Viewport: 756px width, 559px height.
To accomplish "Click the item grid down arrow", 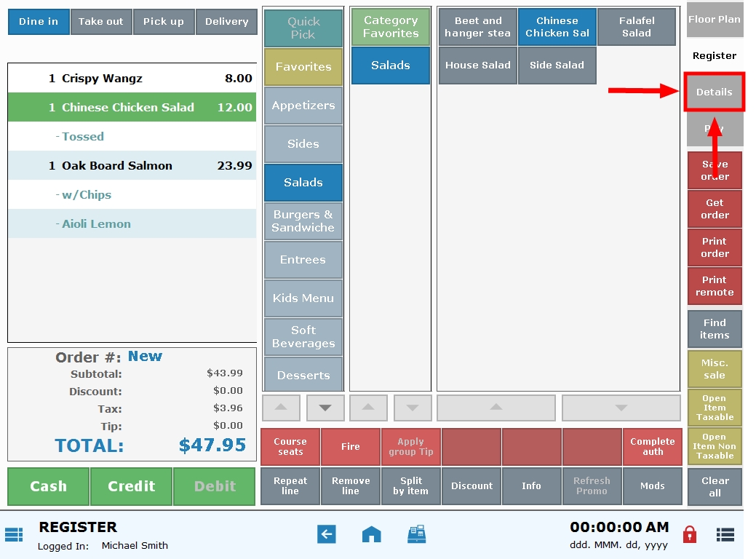I will click(x=621, y=408).
